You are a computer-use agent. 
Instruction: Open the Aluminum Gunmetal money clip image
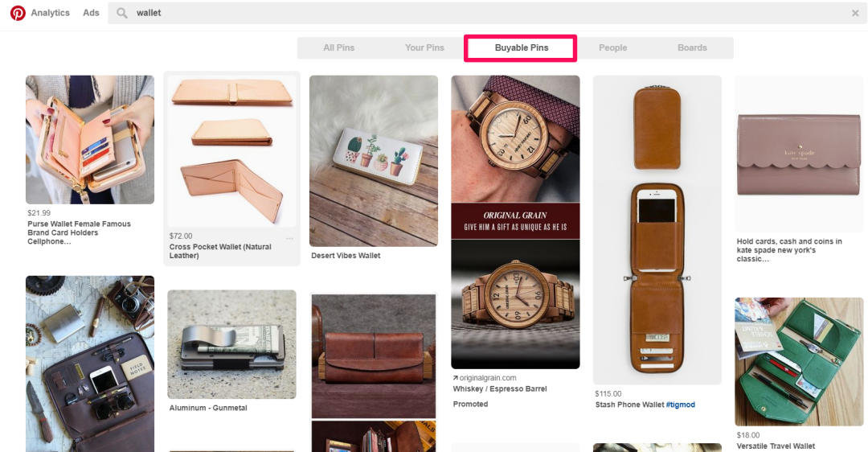(231, 344)
